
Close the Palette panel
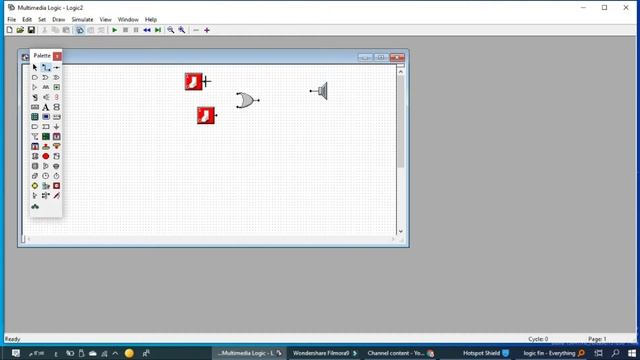[x=57, y=56]
